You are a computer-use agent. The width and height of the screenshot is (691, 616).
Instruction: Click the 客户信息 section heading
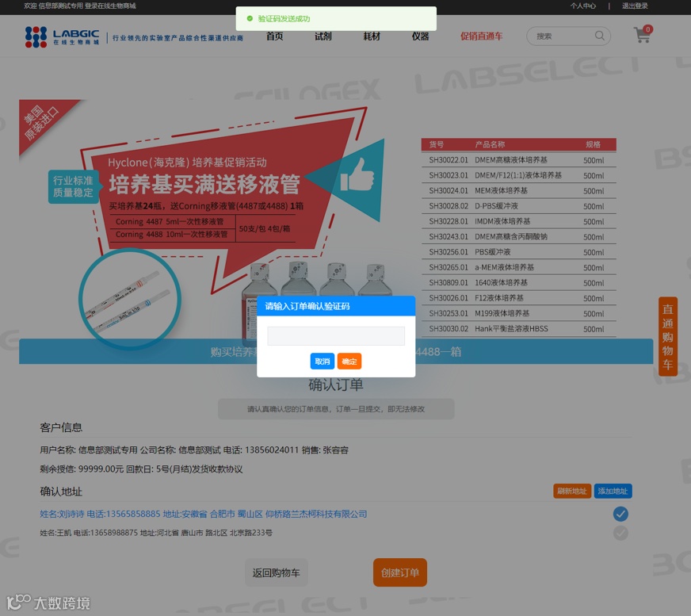(x=61, y=427)
